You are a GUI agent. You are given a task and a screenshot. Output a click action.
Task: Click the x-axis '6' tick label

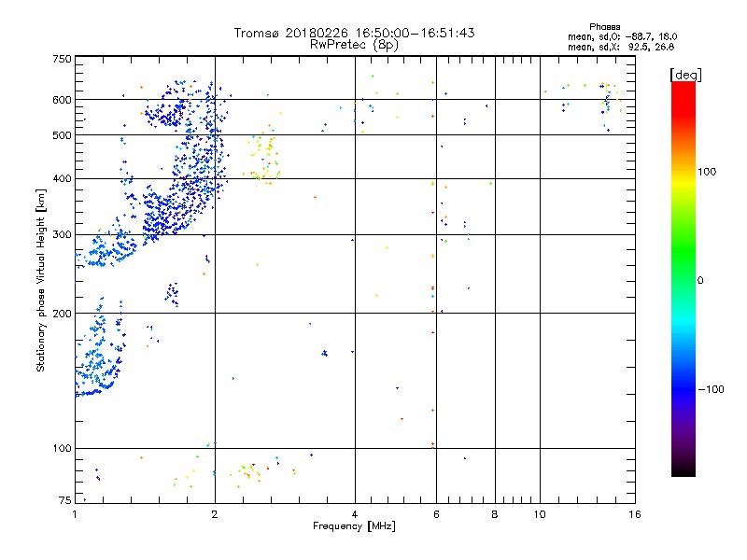tap(436, 514)
